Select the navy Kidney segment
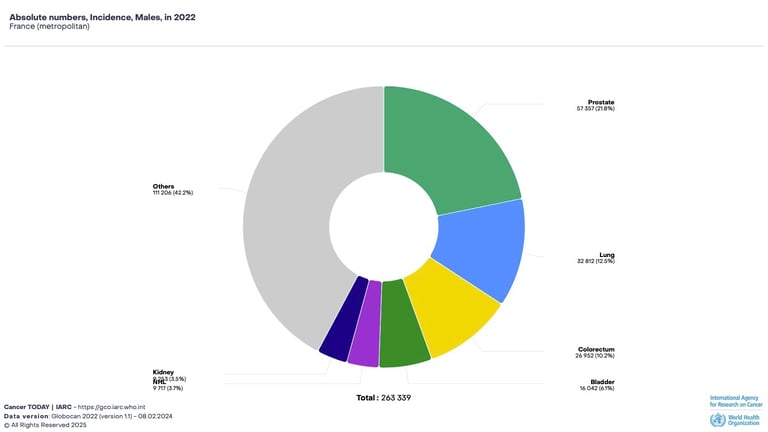Image resolution: width=768 pixels, height=432 pixels. [344, 321]
